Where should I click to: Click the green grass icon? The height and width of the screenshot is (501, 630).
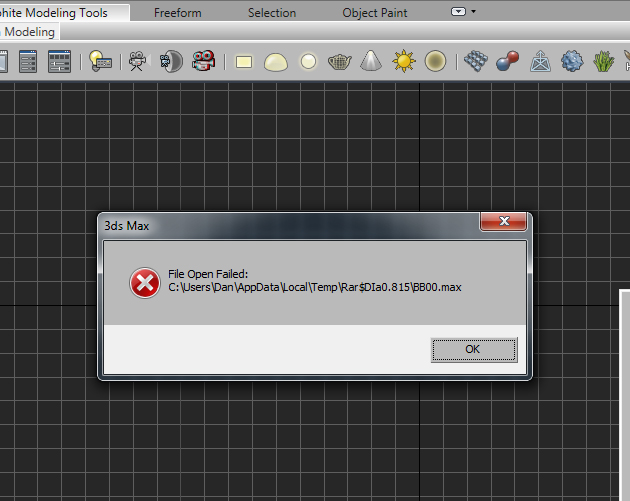coord(604,62)
